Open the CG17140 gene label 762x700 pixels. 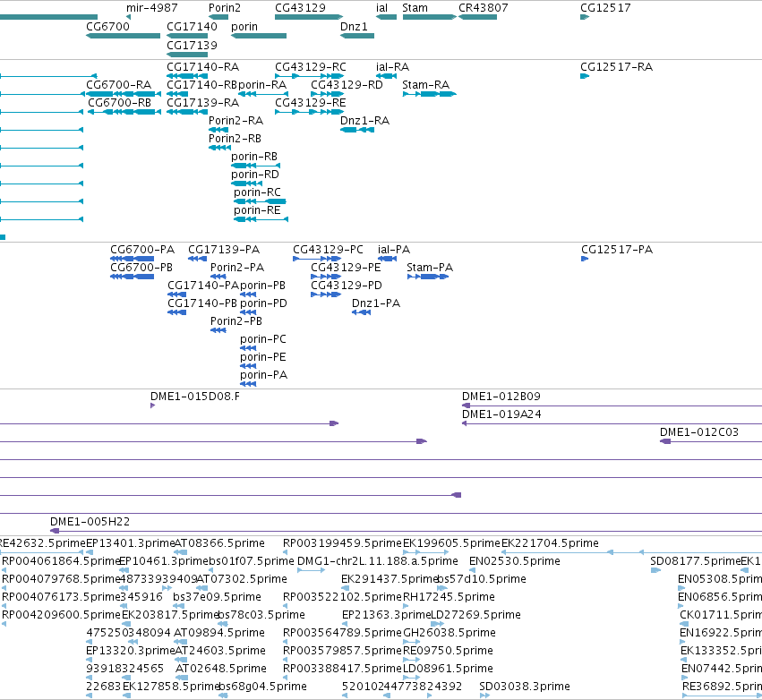[192, 26]
